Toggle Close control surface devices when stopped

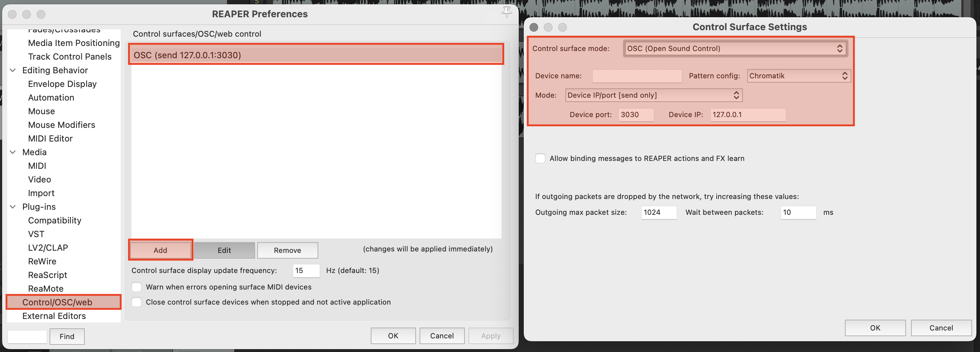[x=136, y=302]
